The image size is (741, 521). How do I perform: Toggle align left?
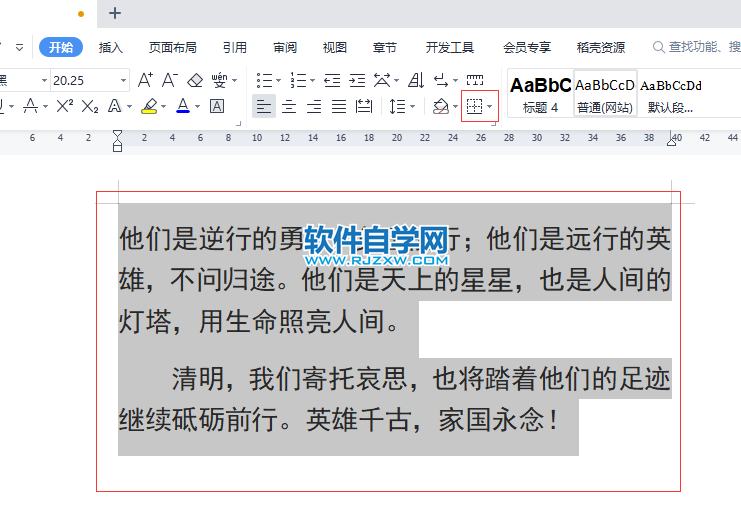pos(264,106)
